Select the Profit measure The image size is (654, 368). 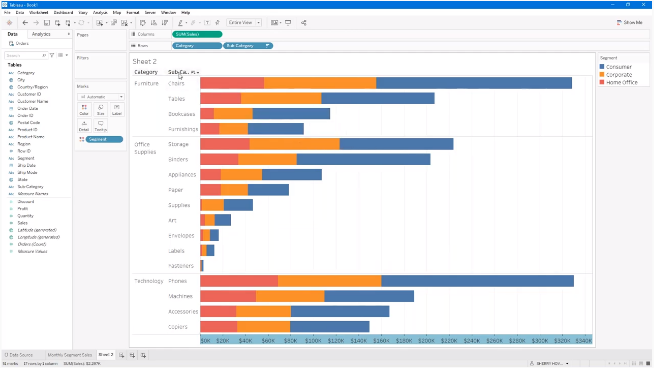[23, 209]
